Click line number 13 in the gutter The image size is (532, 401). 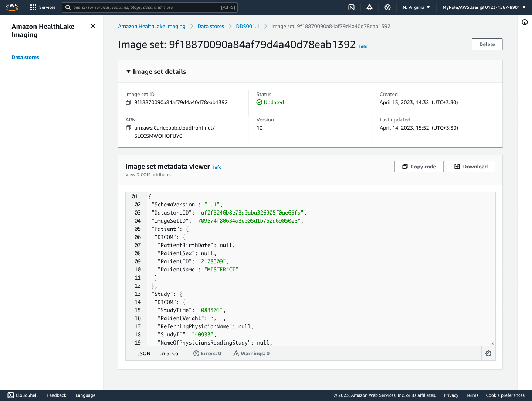138,294
